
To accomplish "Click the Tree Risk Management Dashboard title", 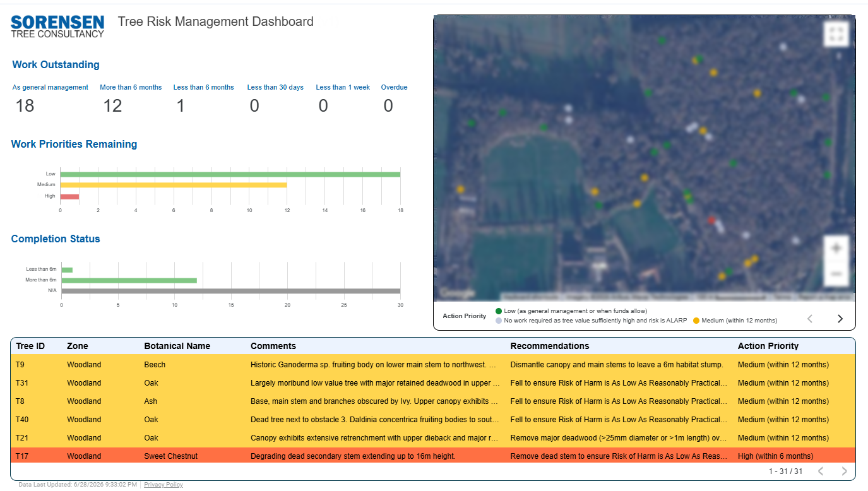I will tap(216, 21).
